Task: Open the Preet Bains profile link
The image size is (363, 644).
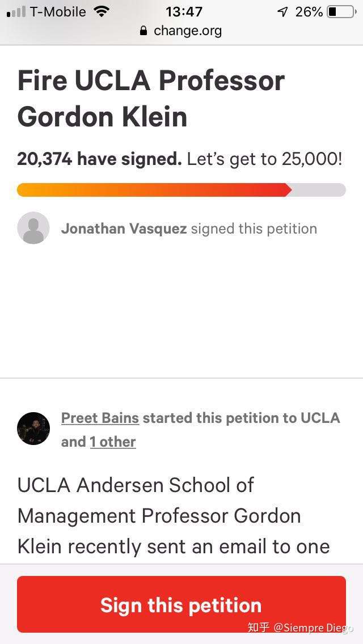Action: coord(100,418)
